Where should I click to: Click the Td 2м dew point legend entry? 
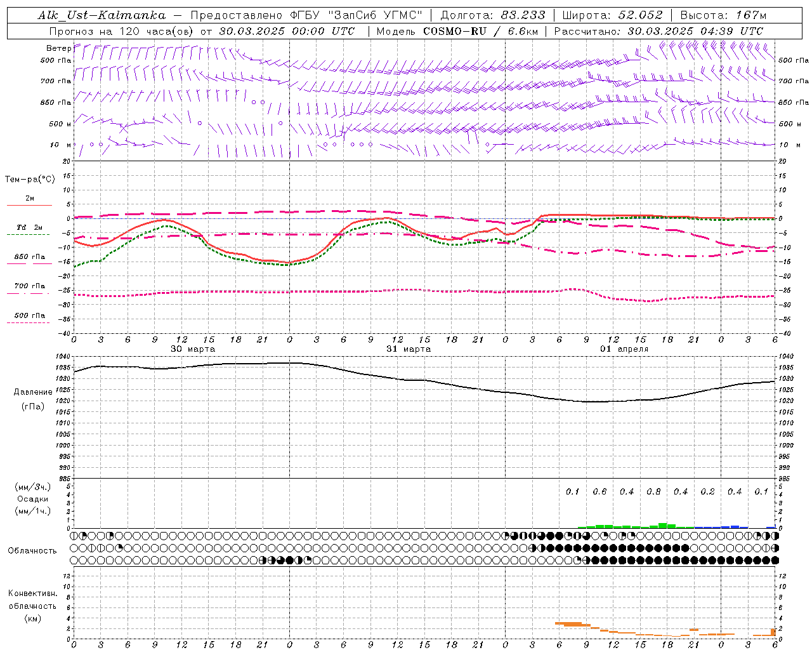(x=30, y=227)
